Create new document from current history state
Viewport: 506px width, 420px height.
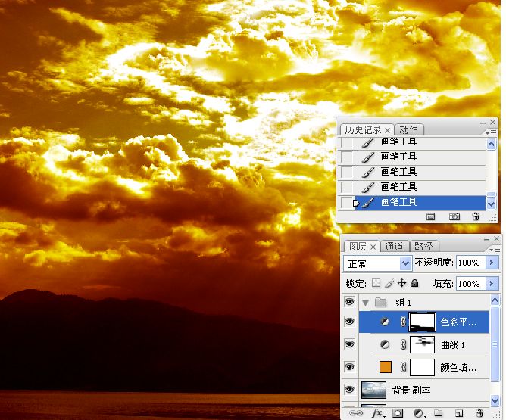point(431,216)
